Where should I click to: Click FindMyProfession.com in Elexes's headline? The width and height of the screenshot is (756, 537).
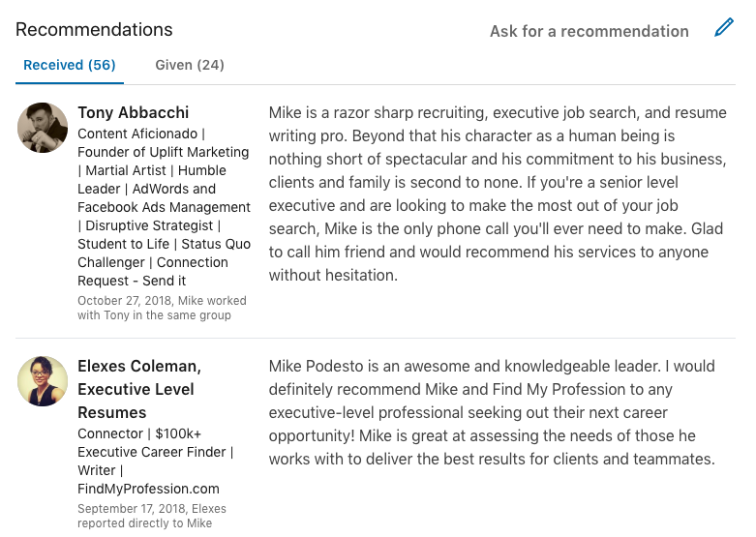148,489
